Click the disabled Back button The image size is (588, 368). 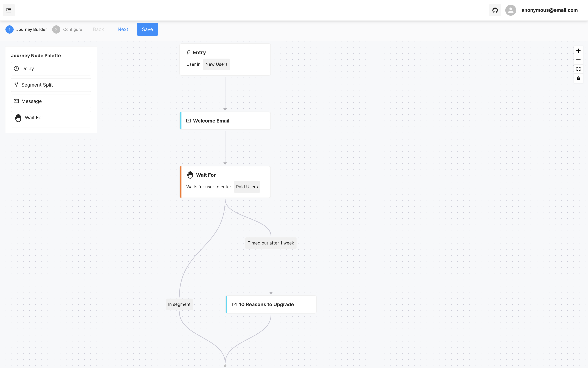[x=98, y=29]
